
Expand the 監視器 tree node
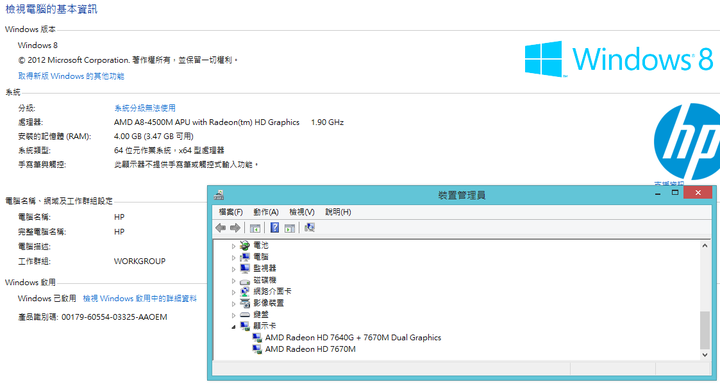(233, 269)
